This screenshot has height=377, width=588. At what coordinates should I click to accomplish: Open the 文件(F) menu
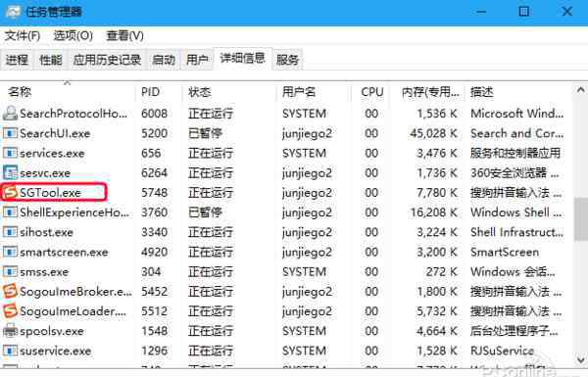(23, 35)
